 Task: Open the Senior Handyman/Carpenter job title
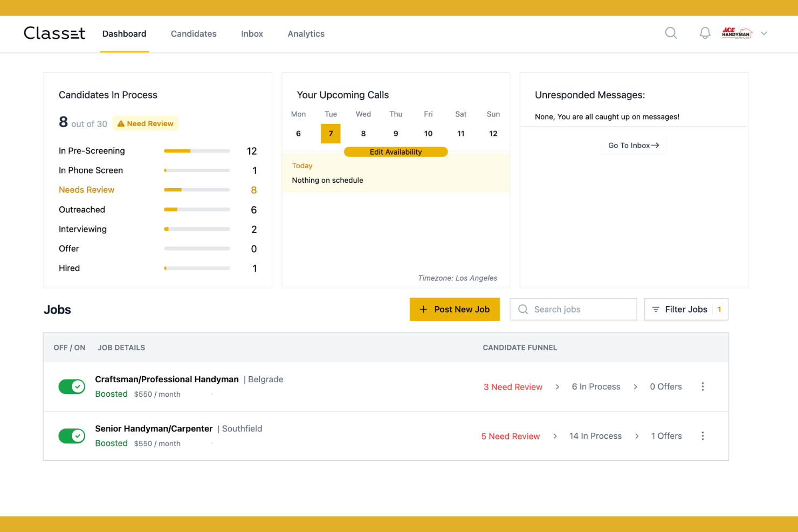click(x=154, y=429)
